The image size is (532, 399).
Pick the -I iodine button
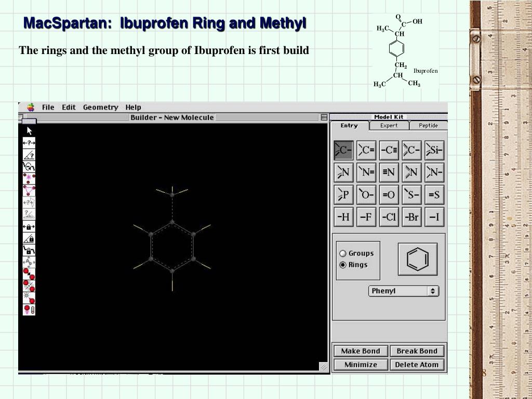tap(434, 217)
